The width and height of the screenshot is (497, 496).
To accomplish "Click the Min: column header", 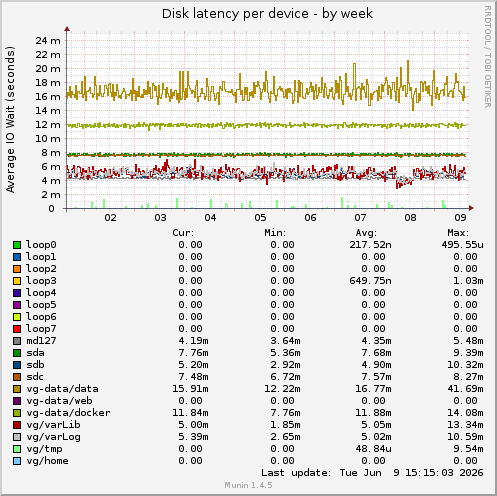I will point(275,233).
